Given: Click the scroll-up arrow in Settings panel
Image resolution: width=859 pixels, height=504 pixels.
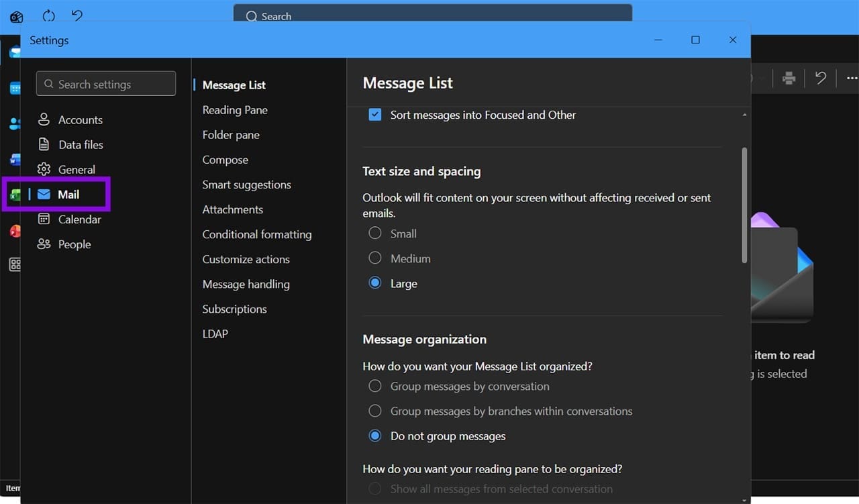Looking at the screenshot, I should [744, 115].
